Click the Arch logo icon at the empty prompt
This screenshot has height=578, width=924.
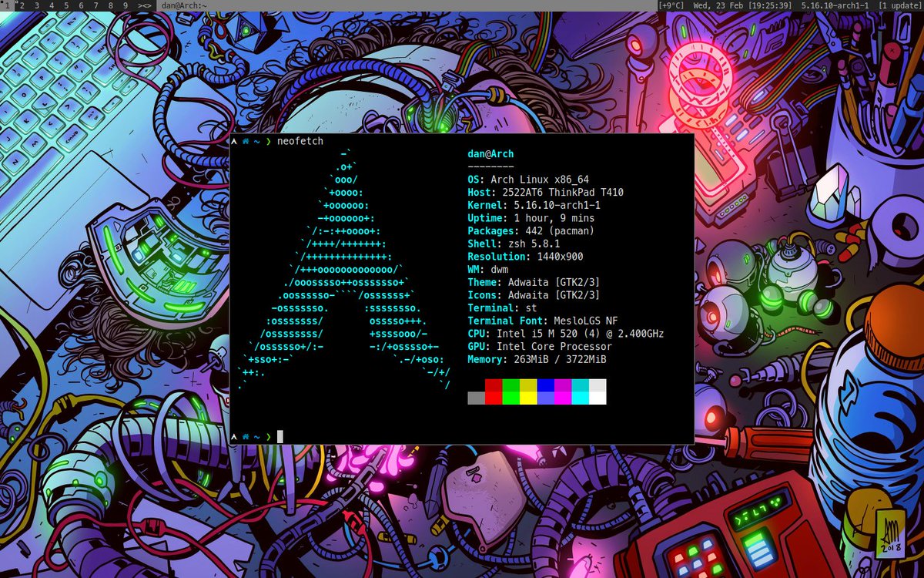(234, 437)
